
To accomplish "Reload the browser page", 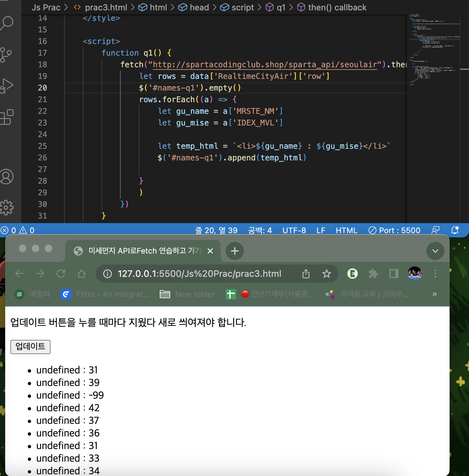I will click(x=61, y=274).
